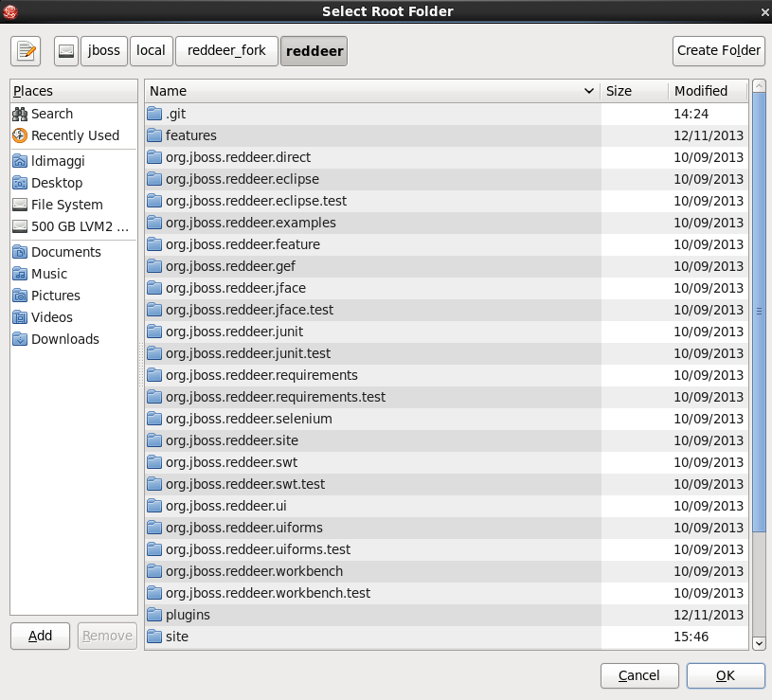Click the 15:46 modified time of site
This screenshot has width=772, height=700.
[x=691, y=637]
